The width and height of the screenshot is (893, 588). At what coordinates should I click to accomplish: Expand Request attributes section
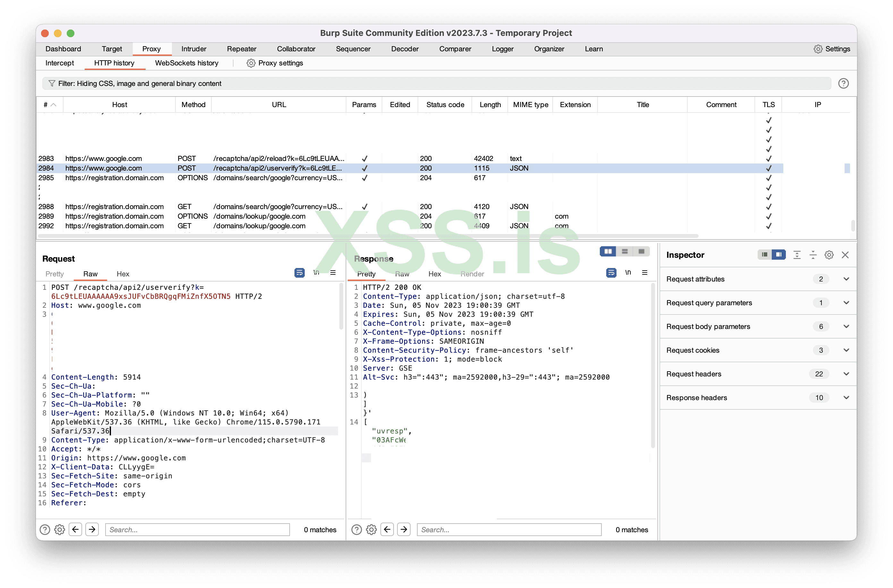tap(846, 279)
